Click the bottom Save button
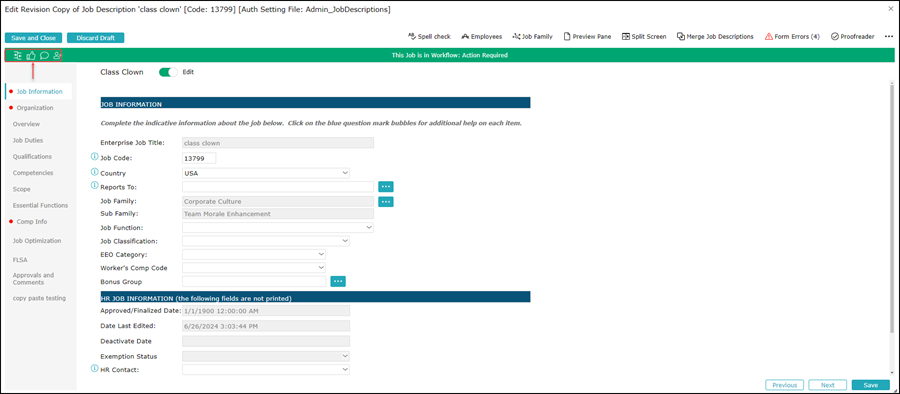This screenshot has height=394, width=900. 871,385
